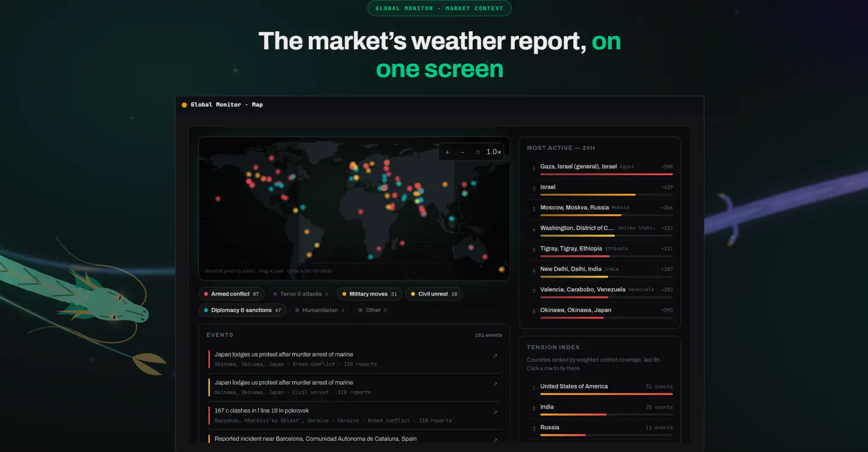Click the orange status dot beside Global Monitor · Map

point(184,105)
